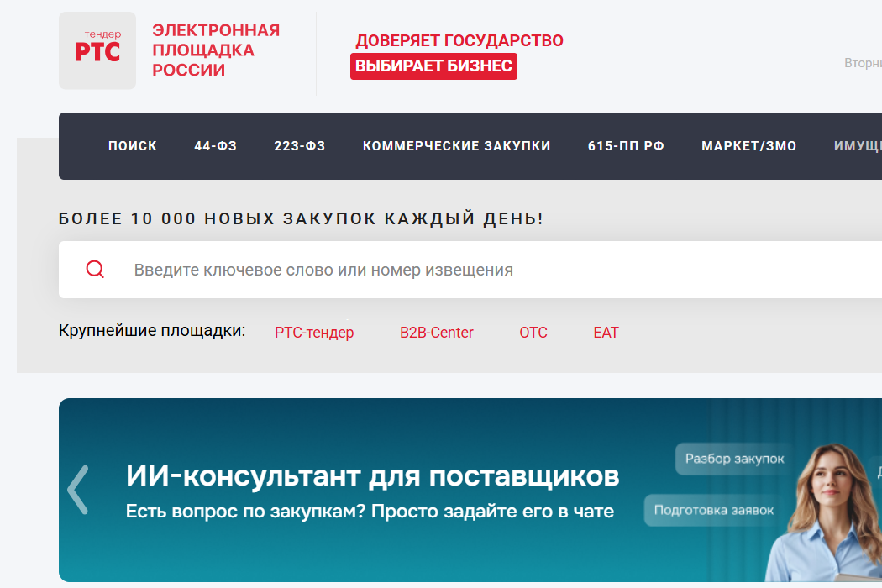This screenshot has height=588, width=882.
Task: Select the ОТС platform link
Action: 533,333
